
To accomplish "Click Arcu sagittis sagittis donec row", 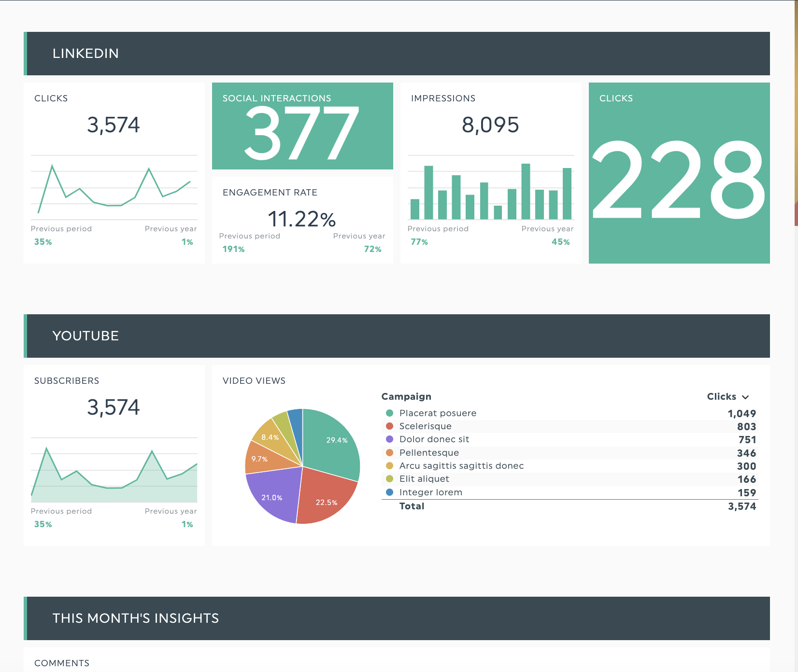I will [570, 466].
